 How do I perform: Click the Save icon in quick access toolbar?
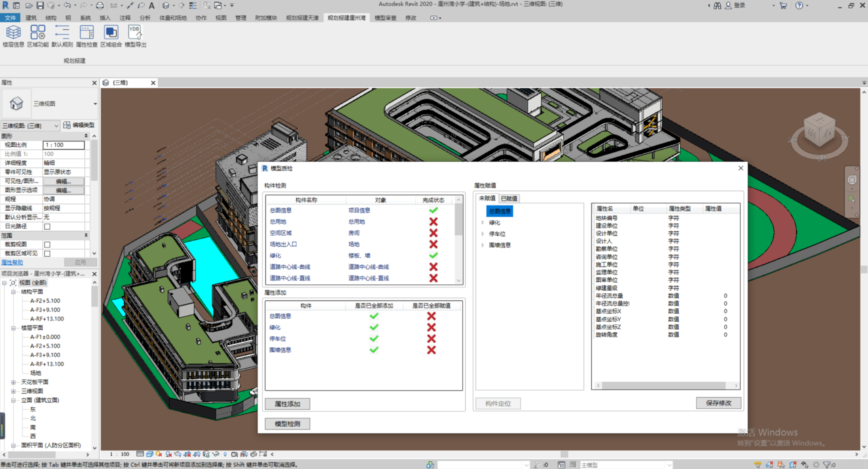(x=41, y=5)
